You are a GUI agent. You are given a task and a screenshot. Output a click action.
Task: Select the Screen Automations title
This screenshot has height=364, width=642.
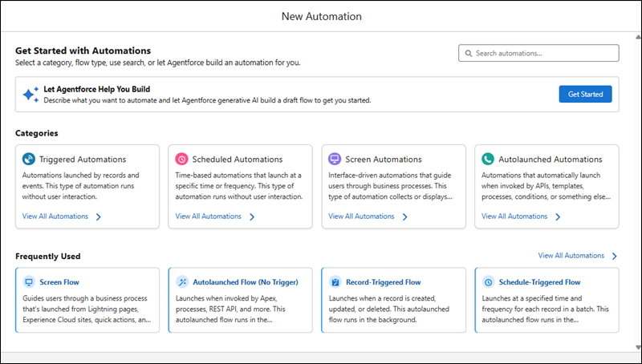(x=384, y=159)
